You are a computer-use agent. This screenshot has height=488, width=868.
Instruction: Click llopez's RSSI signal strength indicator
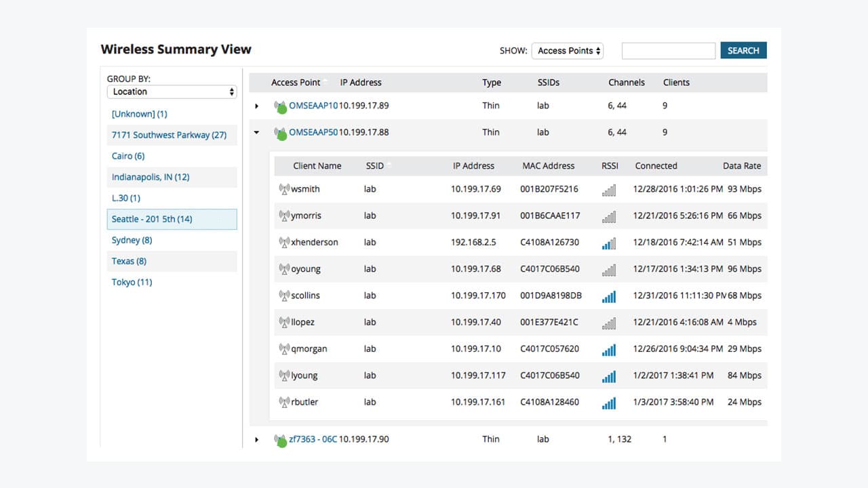pos(608,323)
